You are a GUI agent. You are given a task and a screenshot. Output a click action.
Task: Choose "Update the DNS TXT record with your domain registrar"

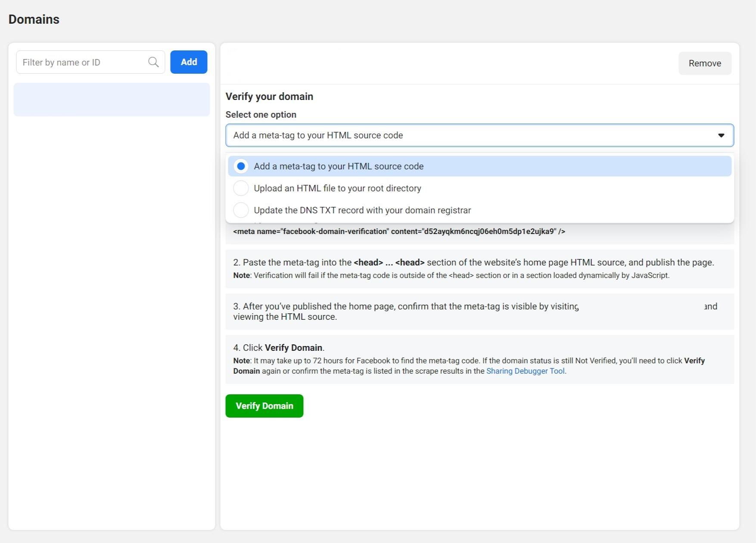click(x=241, y=210)
